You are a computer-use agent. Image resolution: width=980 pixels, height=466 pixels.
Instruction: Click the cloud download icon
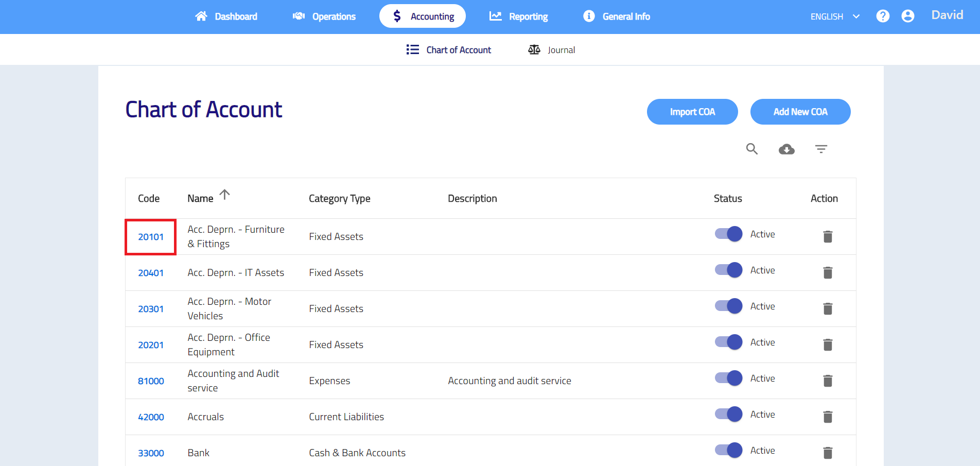click(786, 149)
